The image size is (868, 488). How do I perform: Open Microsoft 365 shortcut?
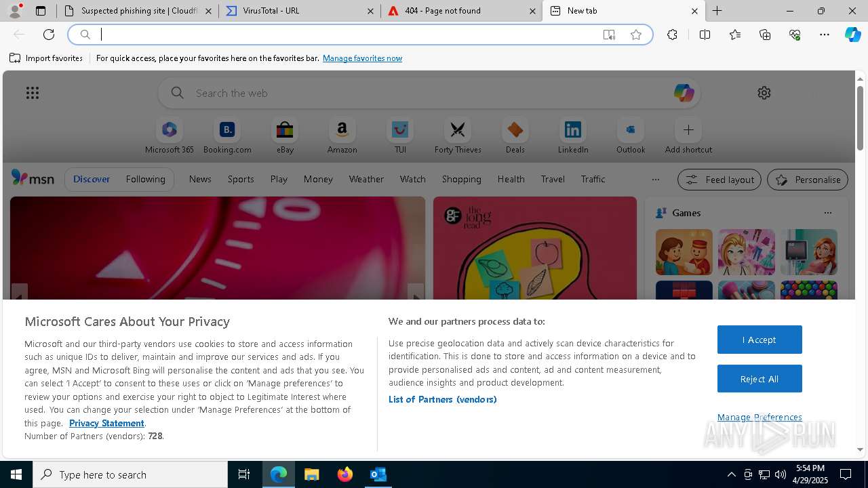pyautogui.click(x=170, y=136)
